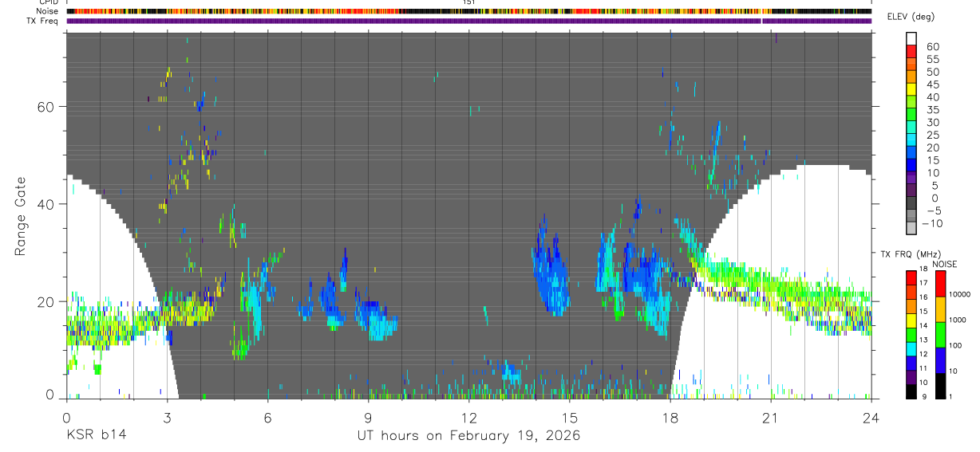The height and width of the screenshot is (452, 980).
Task: Click hour tick '6' on the UT axis
Action: coord(267,417)
